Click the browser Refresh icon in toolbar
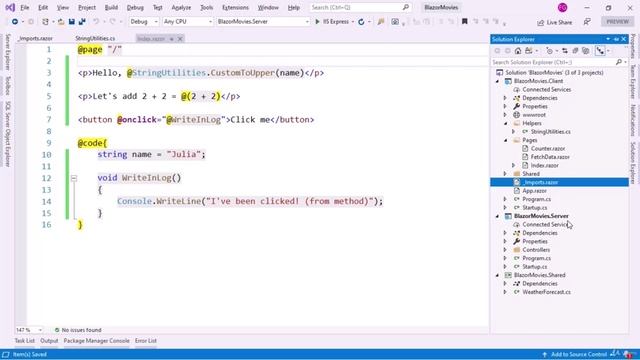The width and height of the screenshot is (640, 360). click(x=361, y=22)
